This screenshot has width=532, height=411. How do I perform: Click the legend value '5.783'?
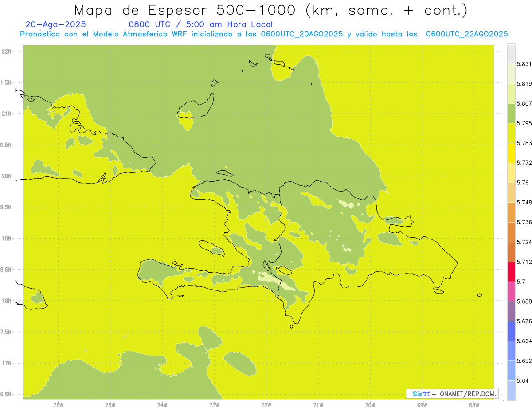[x=524, y=143]
